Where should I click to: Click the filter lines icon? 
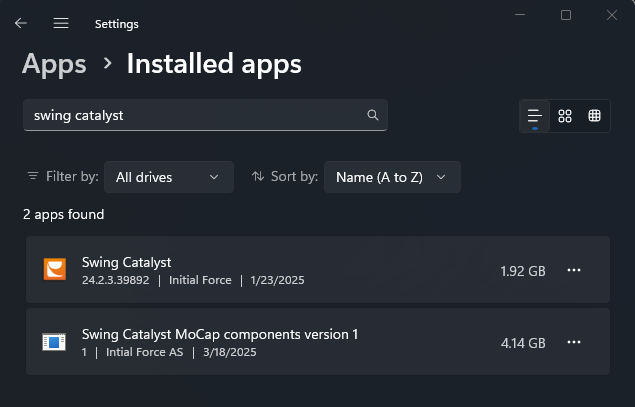(33, 176)
